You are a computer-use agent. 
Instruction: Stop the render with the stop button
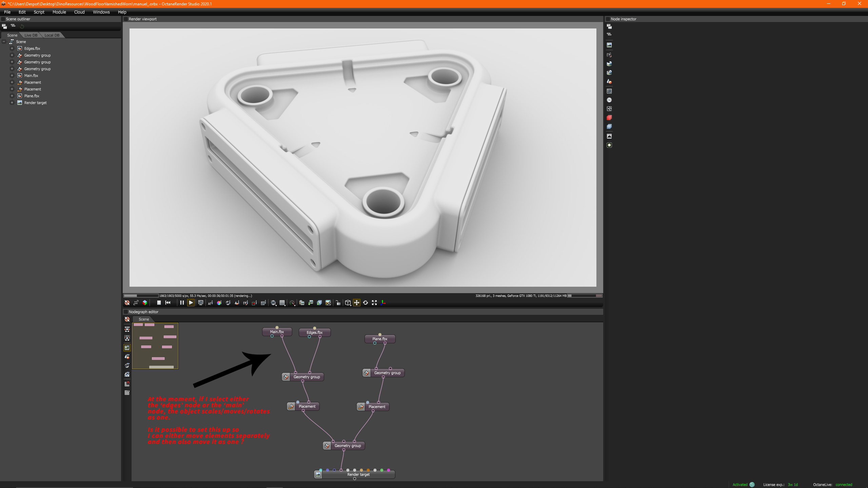(x=159, y=303)
